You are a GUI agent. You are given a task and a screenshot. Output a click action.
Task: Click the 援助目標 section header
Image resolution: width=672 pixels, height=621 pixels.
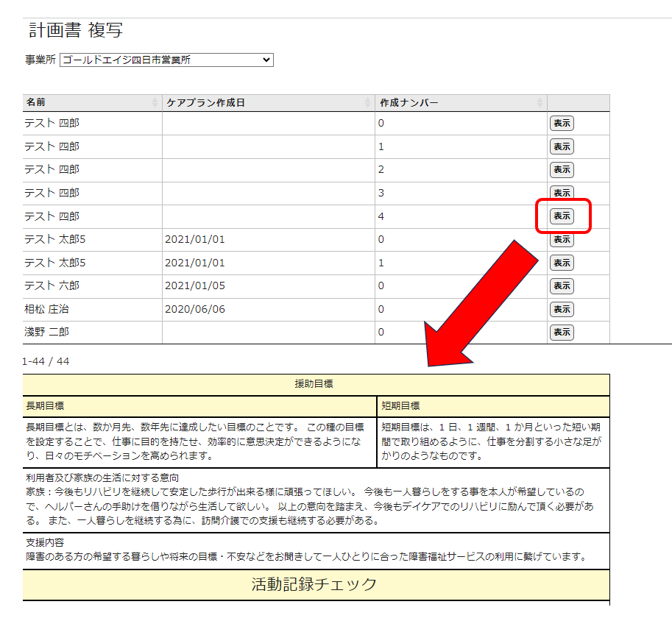pos(316,384)
